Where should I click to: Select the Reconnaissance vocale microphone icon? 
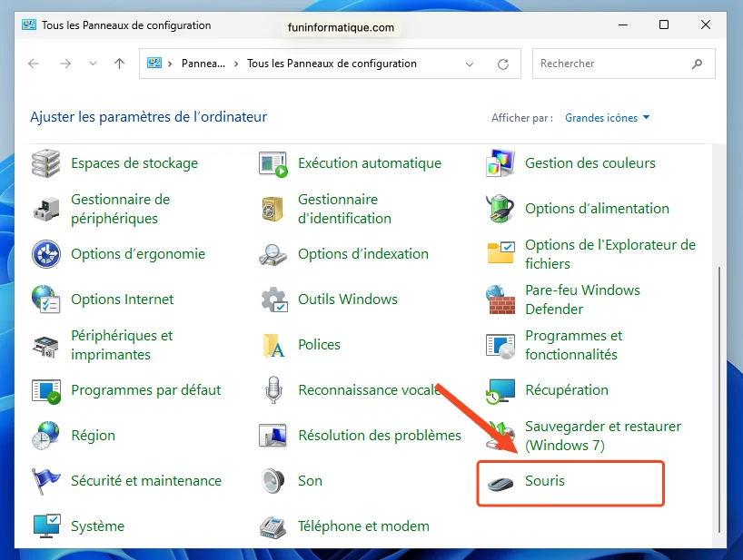(271, 390)
